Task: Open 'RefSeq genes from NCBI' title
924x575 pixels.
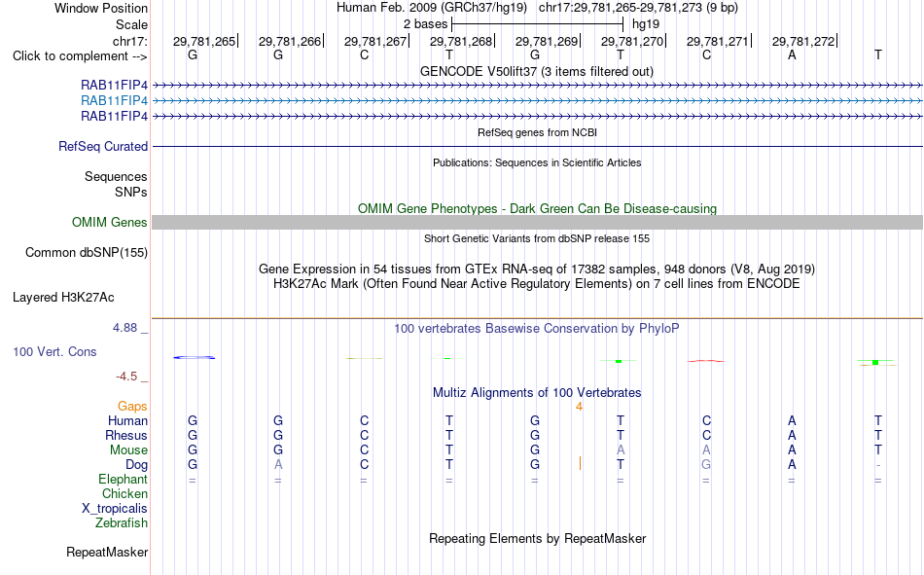Action: pyautogui.click(x=537, y=132)
